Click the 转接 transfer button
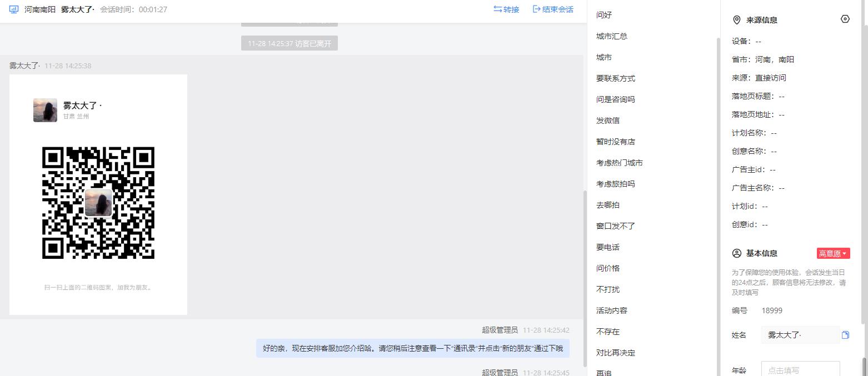Viewport: 868px width, 376px height. point(506,9)
